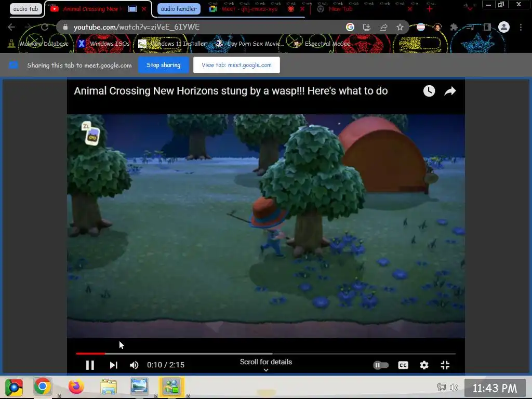Click the network tray icon
The width and height of the screenshot is (532, 399).
point(442,387)
